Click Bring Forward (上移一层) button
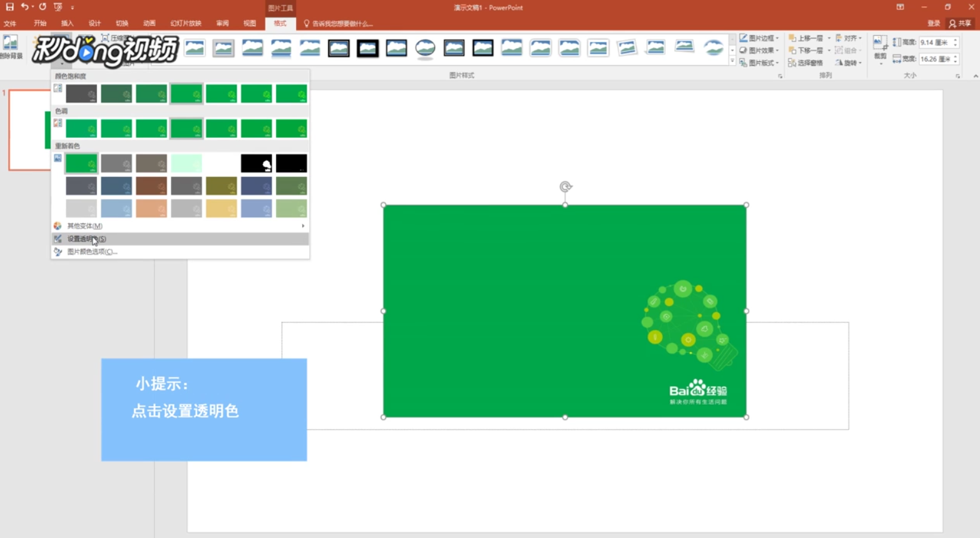This screenshot has height=538, width=980. click(x=806, y=38)
